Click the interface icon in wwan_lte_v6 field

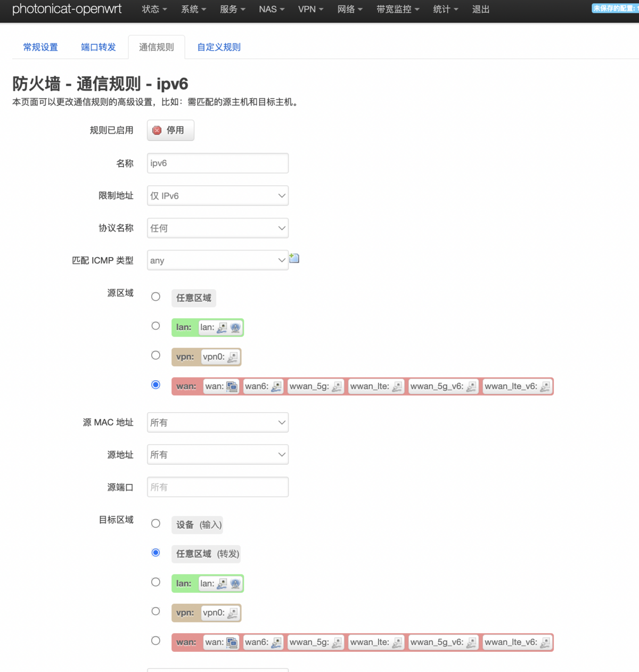click(544, 386)
